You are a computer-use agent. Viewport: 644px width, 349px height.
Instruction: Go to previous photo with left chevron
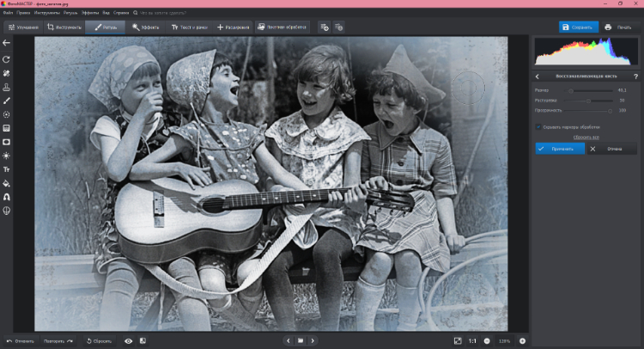tap(288, 341)
